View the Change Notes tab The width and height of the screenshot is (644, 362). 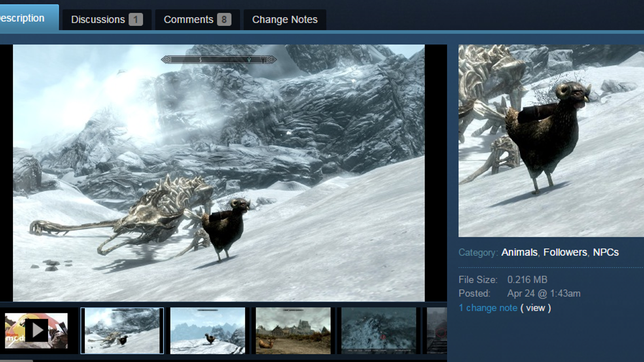(284, 20)
